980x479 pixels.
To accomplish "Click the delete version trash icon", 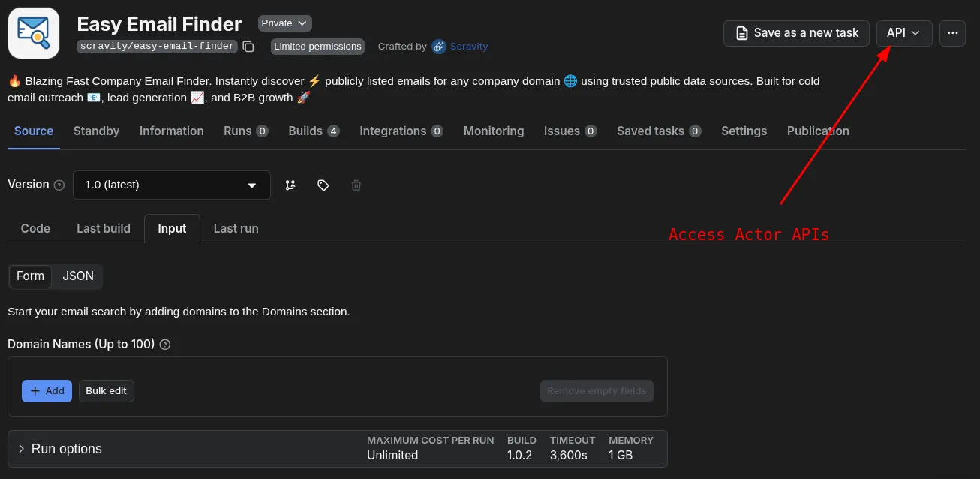I will [356, 185].
